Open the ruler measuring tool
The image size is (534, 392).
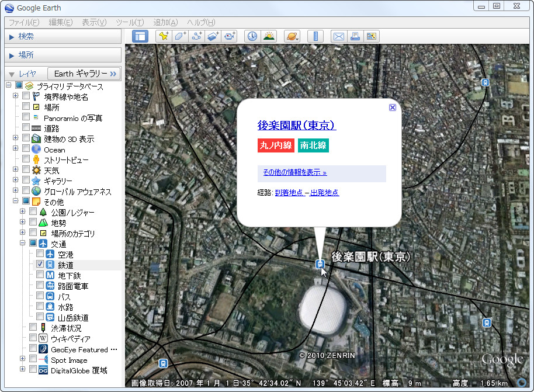[x=315, y=36]
